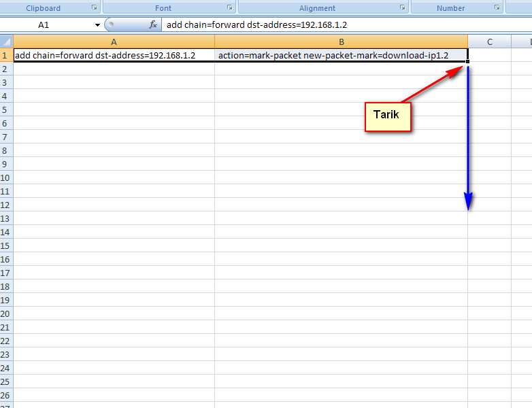Select row 1 header
532x408 pixels.
6,55
